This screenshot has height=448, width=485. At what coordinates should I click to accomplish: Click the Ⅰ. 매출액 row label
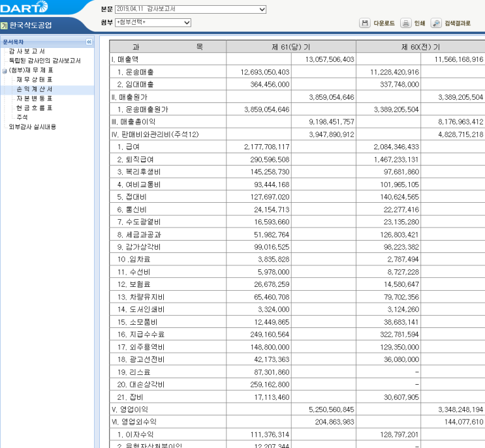coord(125,59)
